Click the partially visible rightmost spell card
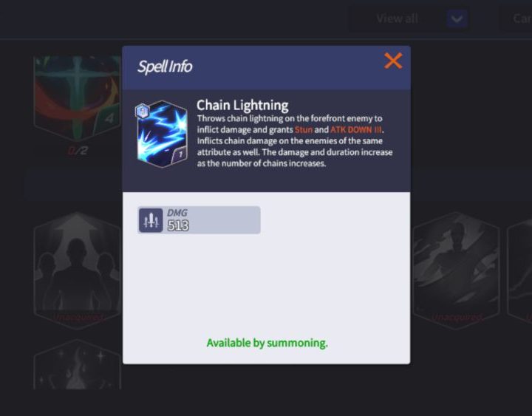532x416 pixels. (x=519, y=270)
